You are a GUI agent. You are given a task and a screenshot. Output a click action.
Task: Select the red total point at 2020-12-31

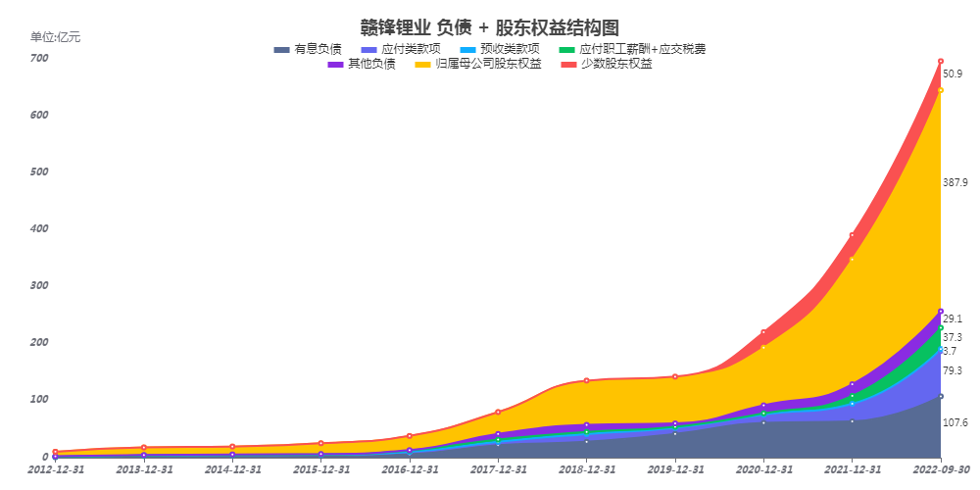(763, 332)
